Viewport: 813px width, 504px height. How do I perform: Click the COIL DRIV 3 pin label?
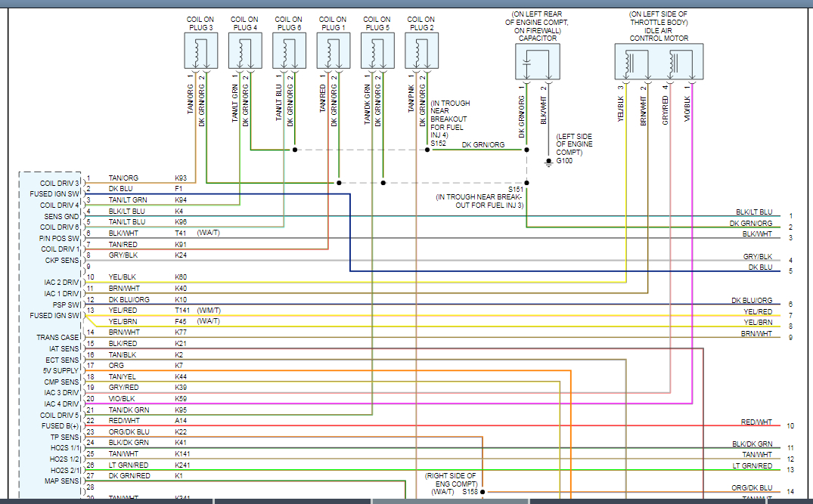[60, 184]
